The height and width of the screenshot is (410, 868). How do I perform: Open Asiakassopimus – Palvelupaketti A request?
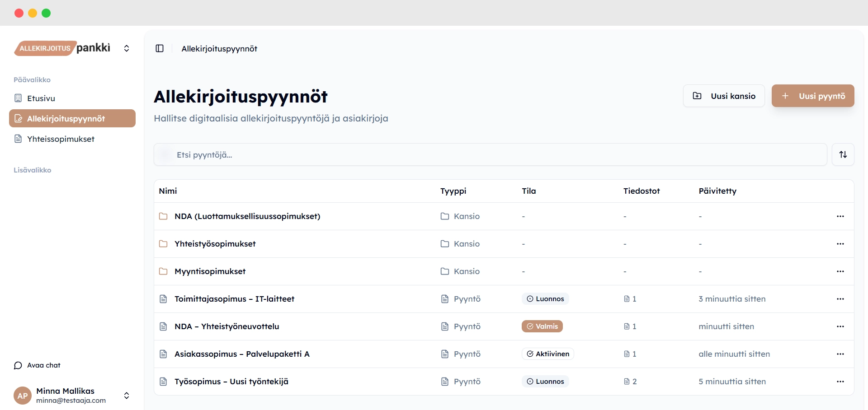click(x=242, y=354)
